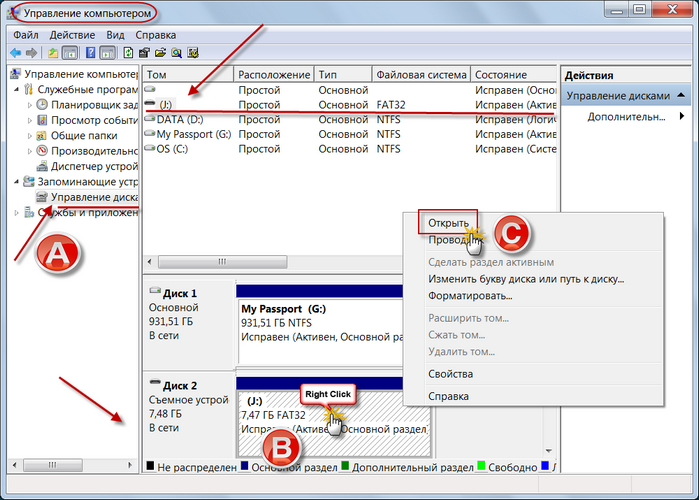Click the Планировщик заданий clock icon

pyautogui.click(x=42, y=105)
